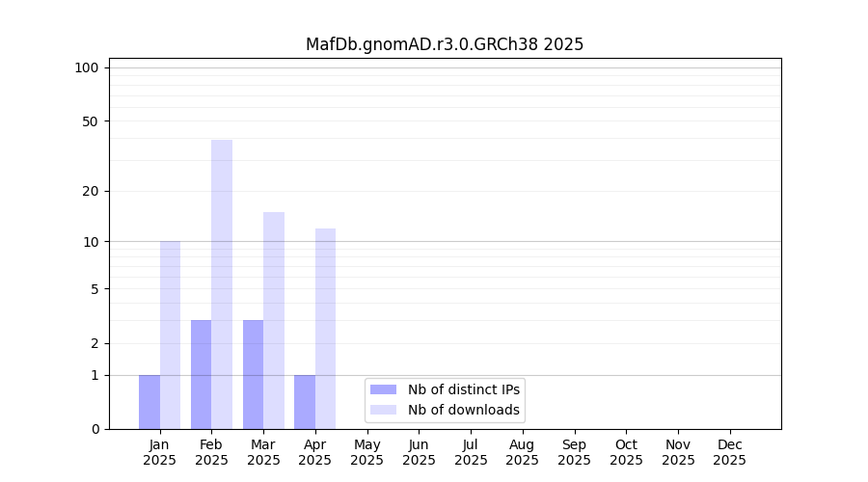Image resolution: width=868 pixels, height=482 pixels.
Task: Click the '100' y-axis tick label
Action: (x=87, y=67)
